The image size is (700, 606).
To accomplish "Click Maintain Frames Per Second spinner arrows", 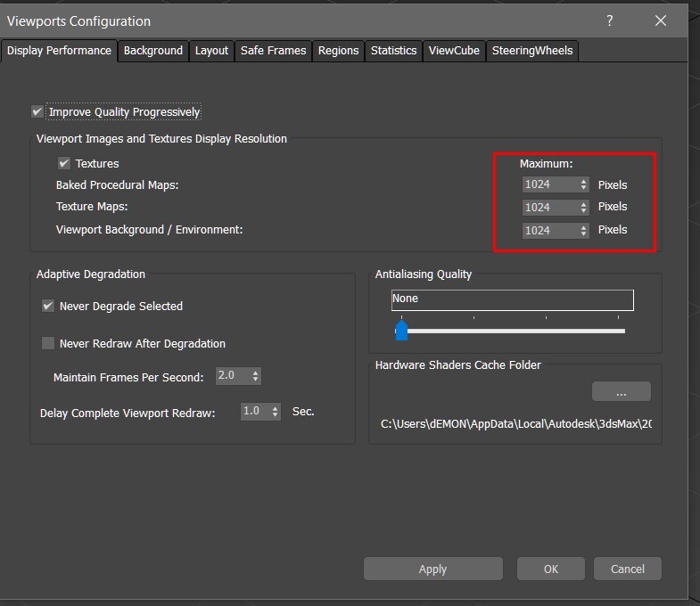I will pos(255,376).
